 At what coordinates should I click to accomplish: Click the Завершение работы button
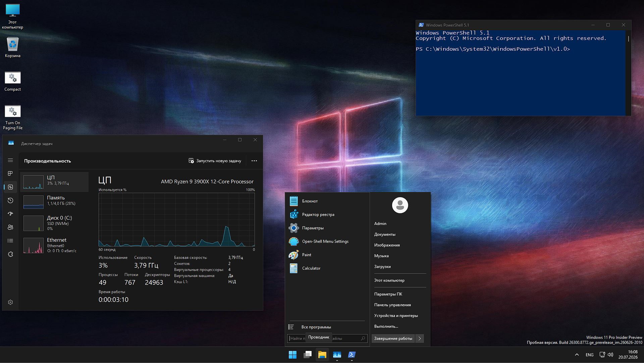click(393, 338)
